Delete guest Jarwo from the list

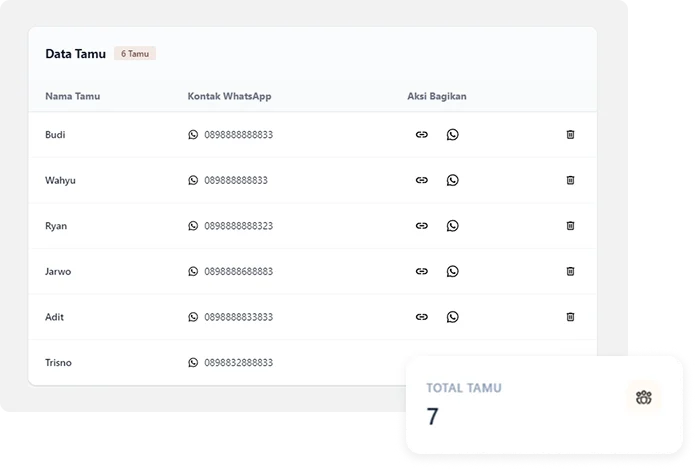tap(570, 271)
